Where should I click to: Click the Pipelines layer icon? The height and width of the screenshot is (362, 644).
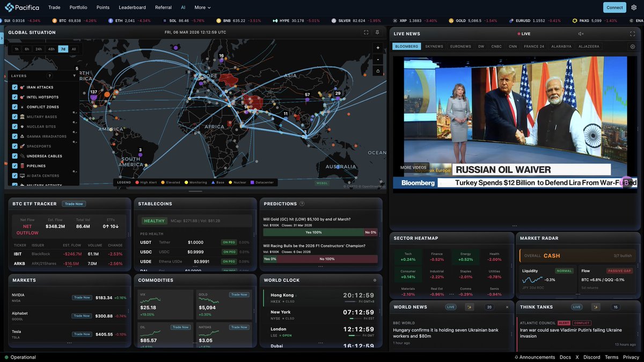pyautogui.click(x=22, y=166)
